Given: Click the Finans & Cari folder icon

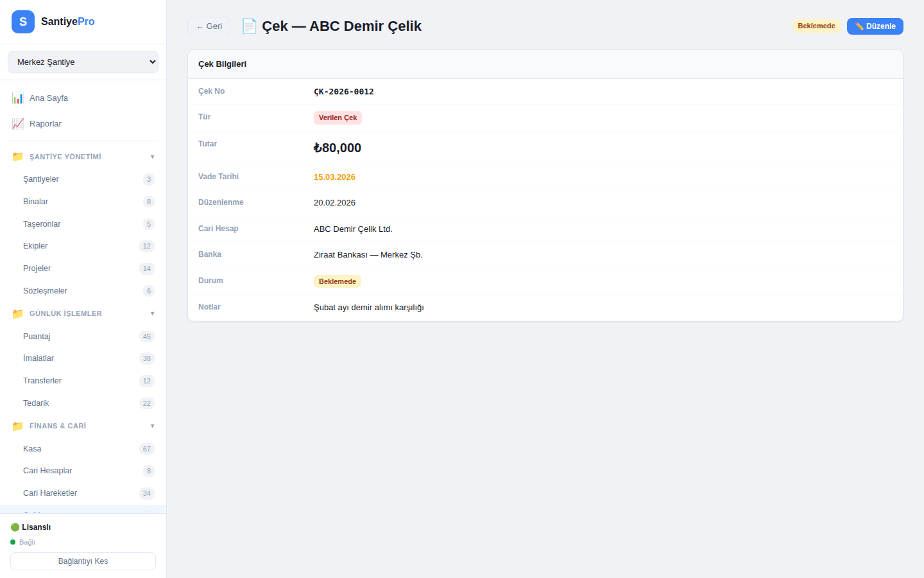Looking at the screenshot, I should [x=18, y=426].
